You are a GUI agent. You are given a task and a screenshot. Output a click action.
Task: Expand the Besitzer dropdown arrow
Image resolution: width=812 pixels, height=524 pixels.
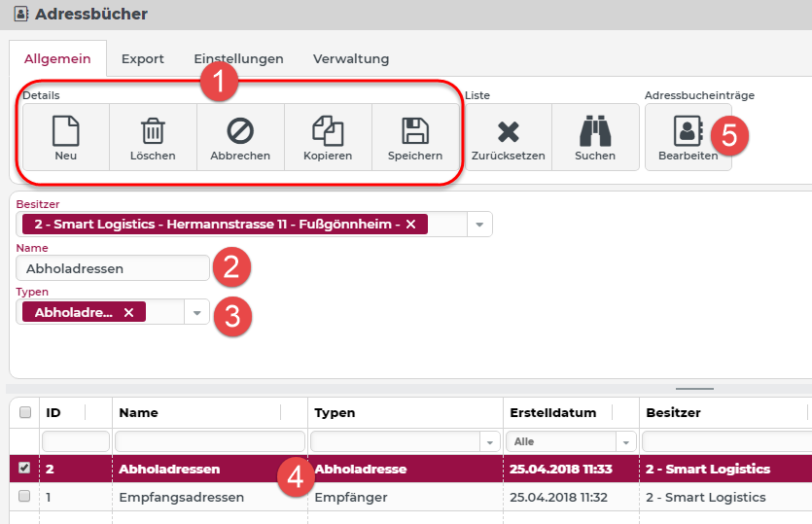pos(479,225)
